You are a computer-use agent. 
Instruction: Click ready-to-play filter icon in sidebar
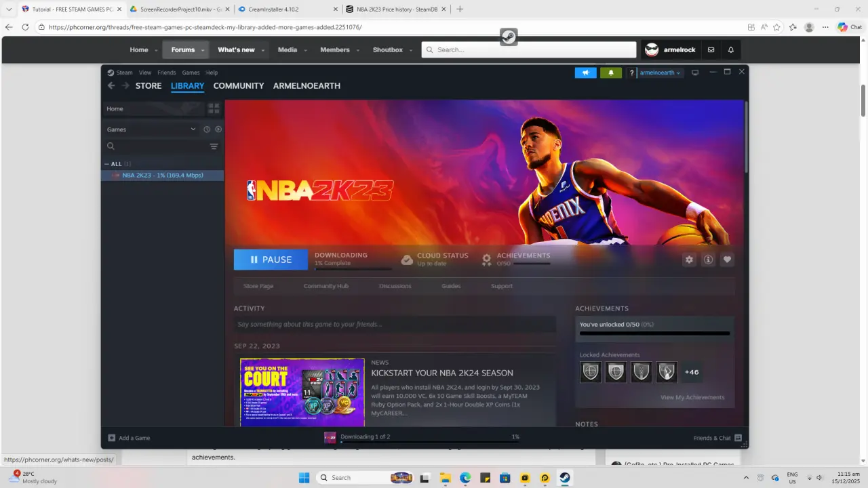point(218,129)
